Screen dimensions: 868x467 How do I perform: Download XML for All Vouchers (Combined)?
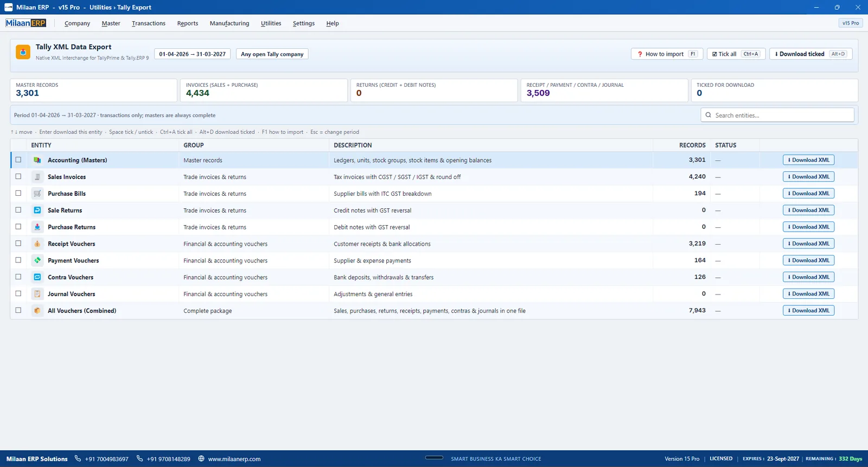(x=808, y=311)
